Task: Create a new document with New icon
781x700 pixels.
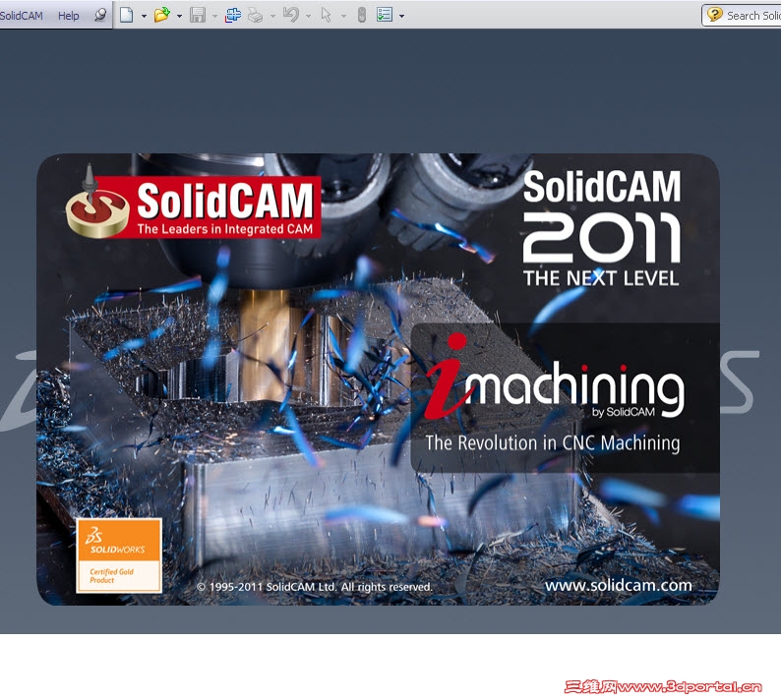Action: pyautogui.click(x=127, y=15)
